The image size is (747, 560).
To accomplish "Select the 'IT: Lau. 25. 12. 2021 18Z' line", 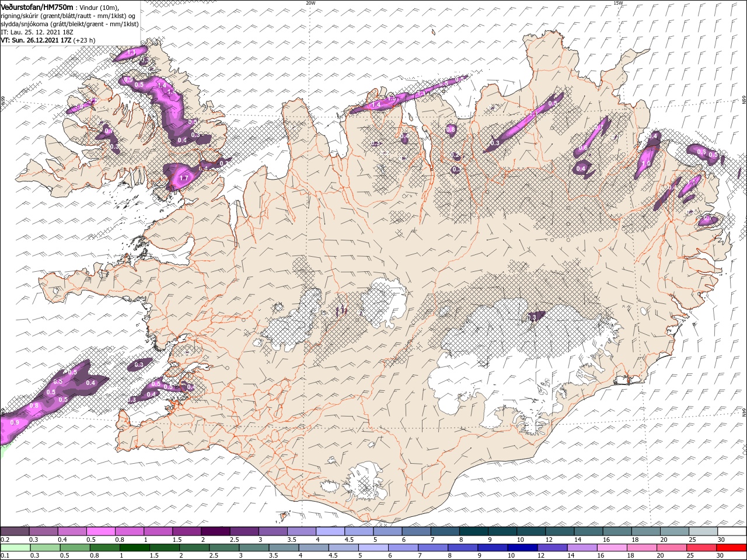I will click(x=37, y=32).
